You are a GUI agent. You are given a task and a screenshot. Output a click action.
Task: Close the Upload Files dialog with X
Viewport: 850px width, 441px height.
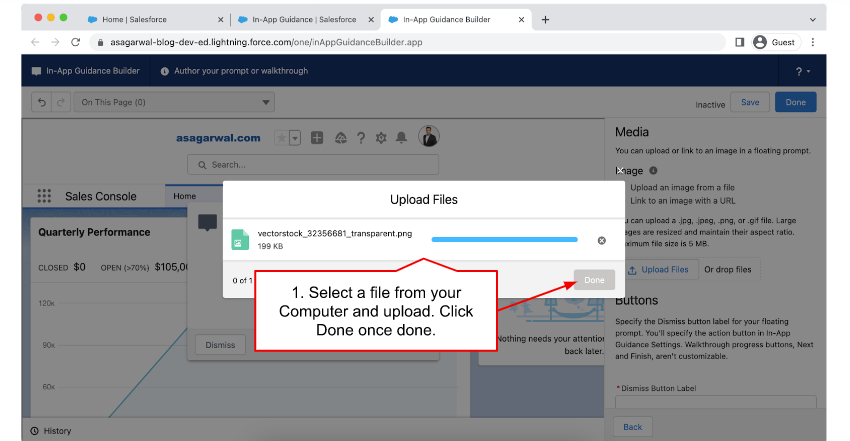coord(620,170)
